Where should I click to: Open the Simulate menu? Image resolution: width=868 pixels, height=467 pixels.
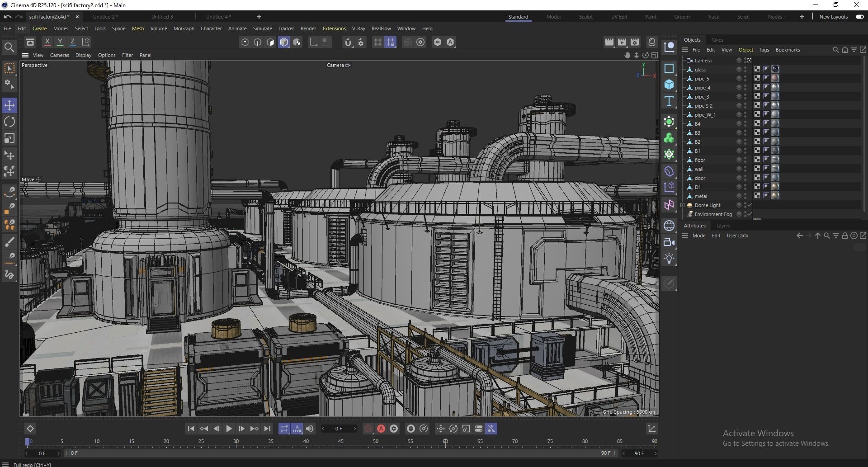(x=262, y=28)
